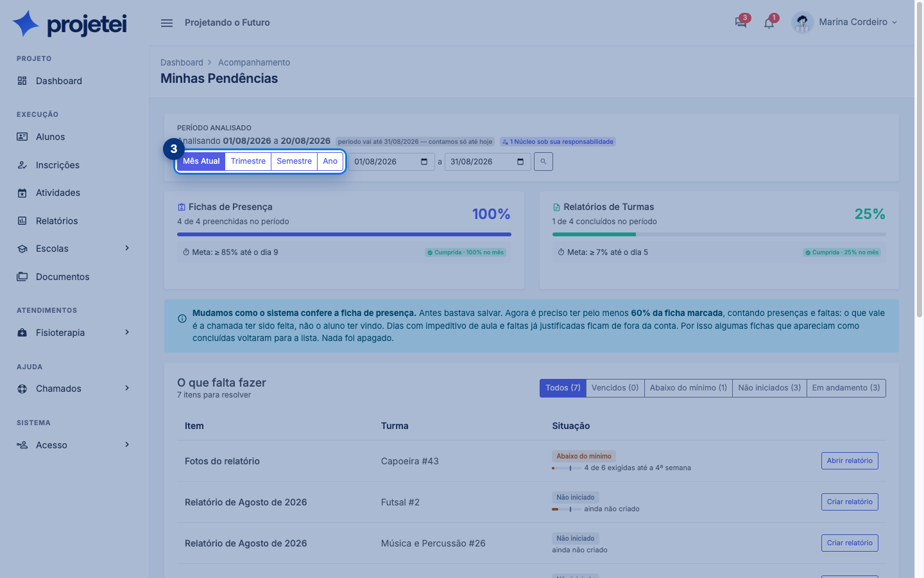924x578 pixels.
Task: Click the Núcleo sob sua responsabilidade badge
Action: (x=558, y=142)
